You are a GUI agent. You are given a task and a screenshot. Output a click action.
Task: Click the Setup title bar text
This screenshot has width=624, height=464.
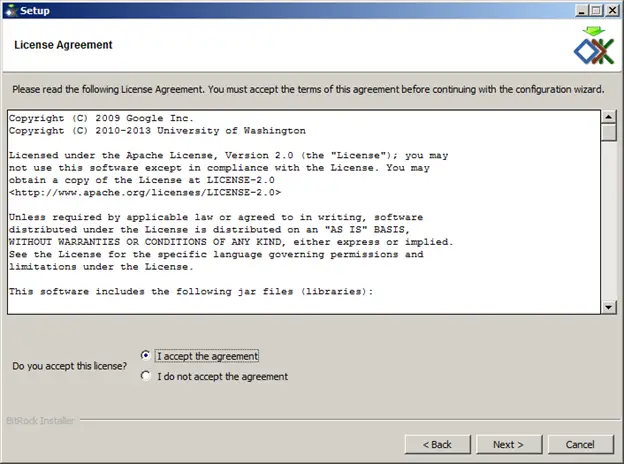click(x=35, y=11)
